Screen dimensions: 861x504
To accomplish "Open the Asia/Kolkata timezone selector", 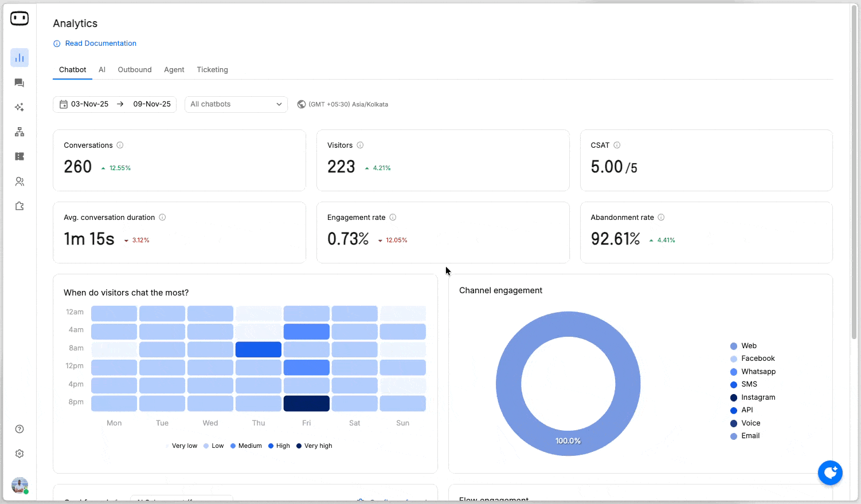I will 343,104.
